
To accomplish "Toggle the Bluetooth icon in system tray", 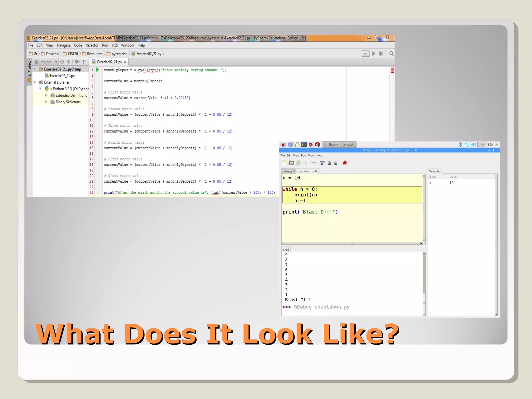I will 460,145.
